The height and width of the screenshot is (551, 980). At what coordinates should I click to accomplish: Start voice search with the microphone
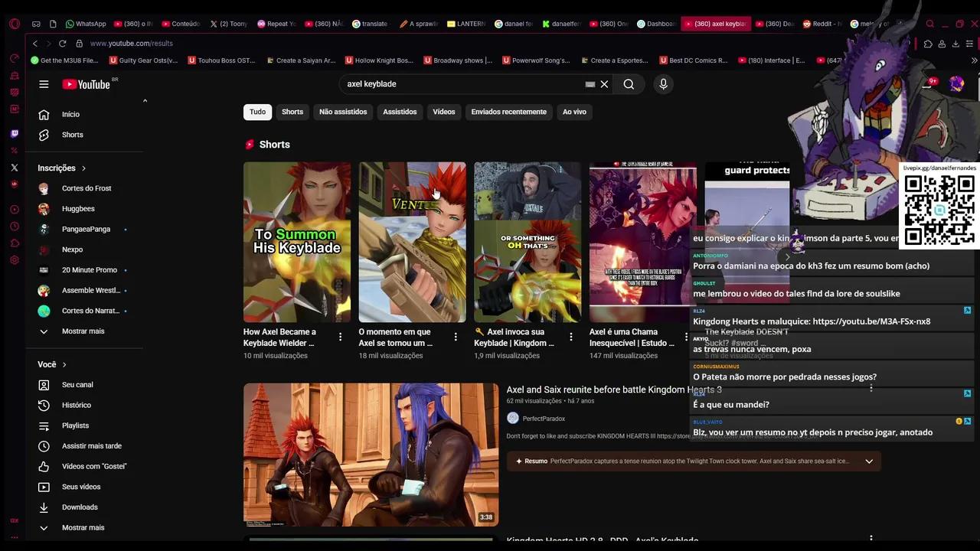pyautogui.click(x=663, y=84)
